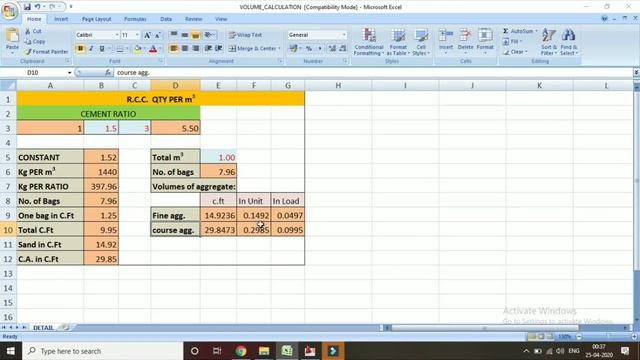Click the red Font Color button

point(153,49)
